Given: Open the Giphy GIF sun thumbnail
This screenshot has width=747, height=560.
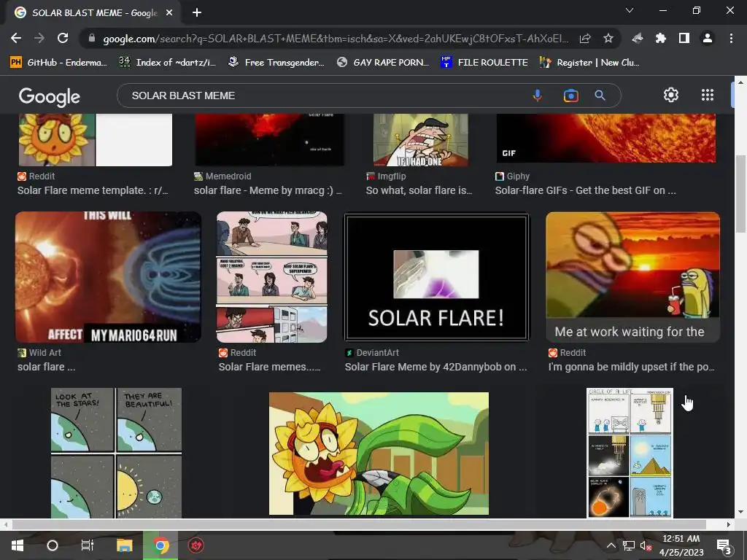Looking at the screenshot, I should pyautogui.click(x=606, y=139).
